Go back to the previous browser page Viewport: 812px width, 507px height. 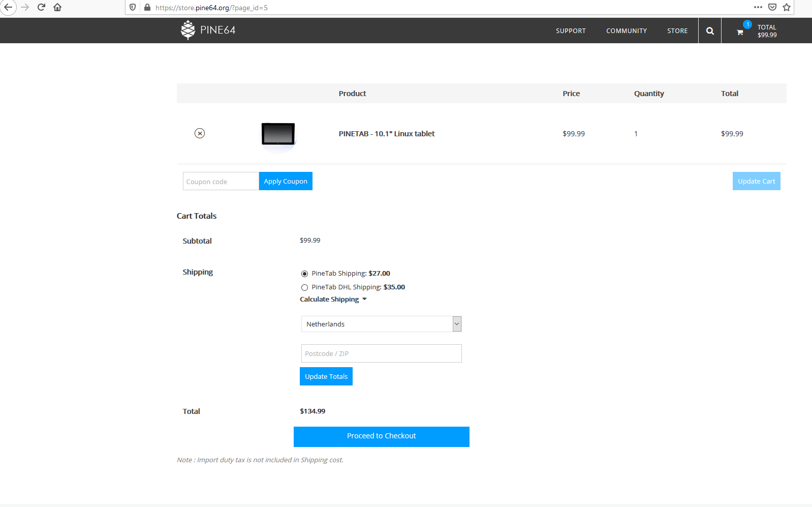click(x=8, y=7)
